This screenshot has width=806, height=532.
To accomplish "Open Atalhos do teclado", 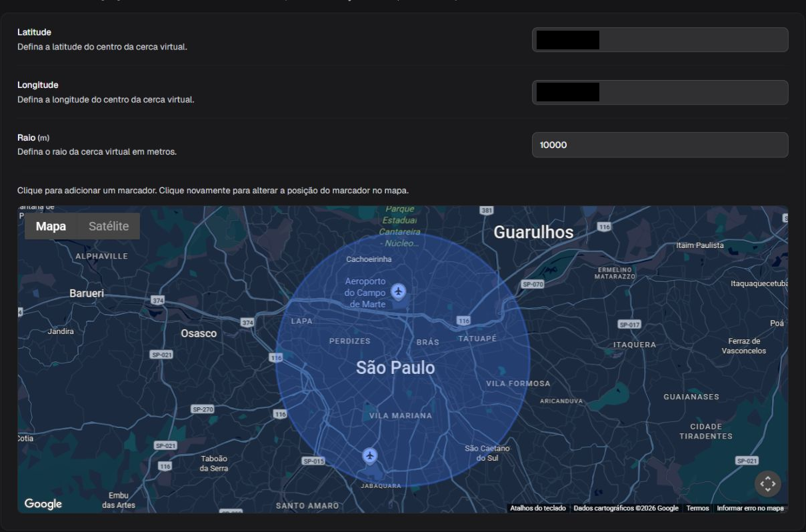I will tap(537, 508).
